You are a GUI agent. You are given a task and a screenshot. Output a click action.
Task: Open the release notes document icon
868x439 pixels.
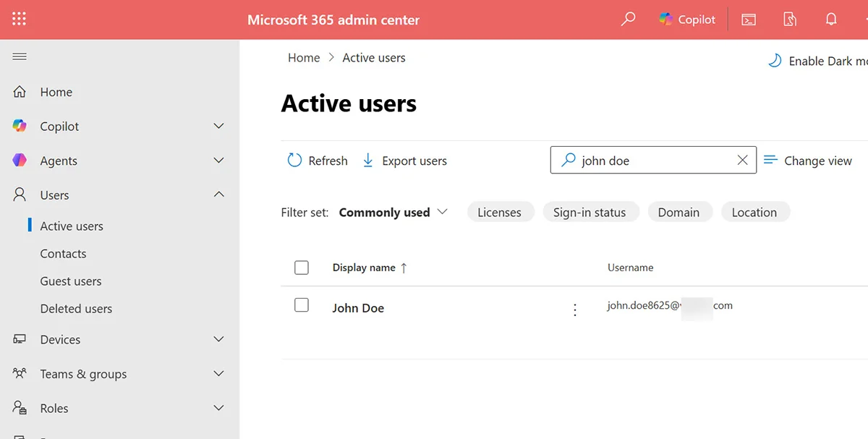click(789, 19)
